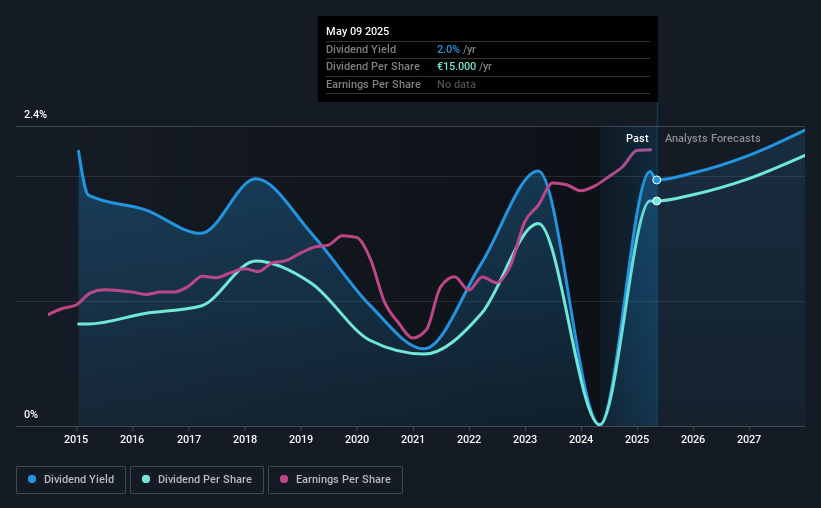
Task: Select the 2025 x-axis label
Action: pos(637,439)
